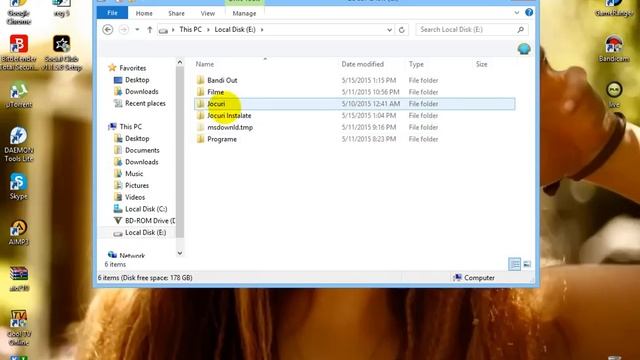Select the Jocuri Instalate folder
The width and height of the screenshot is (640, 360).
click(x=229, y=116)
